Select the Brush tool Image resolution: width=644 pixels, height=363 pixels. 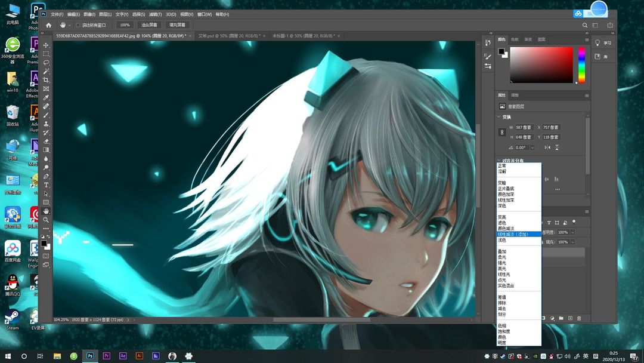click(46, 115)
